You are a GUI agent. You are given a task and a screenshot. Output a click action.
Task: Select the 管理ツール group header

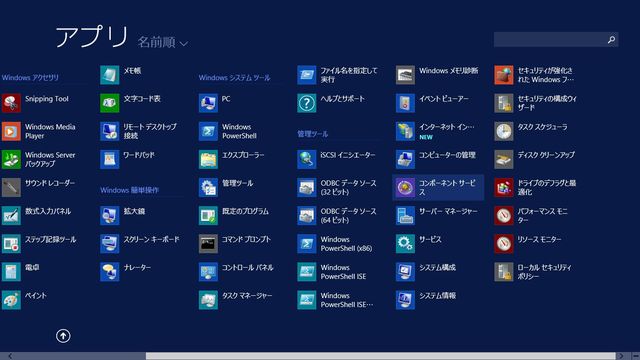coord(313,134)
